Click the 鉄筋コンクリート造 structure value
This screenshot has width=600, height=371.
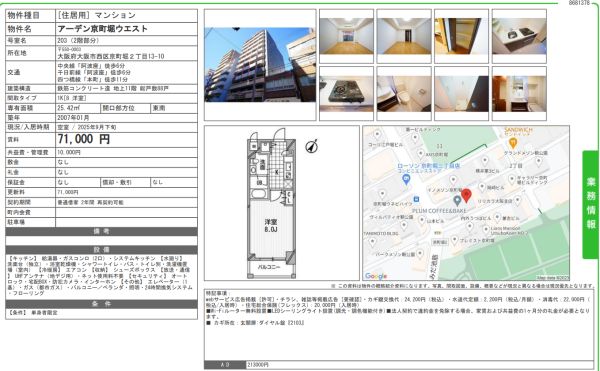113,89
